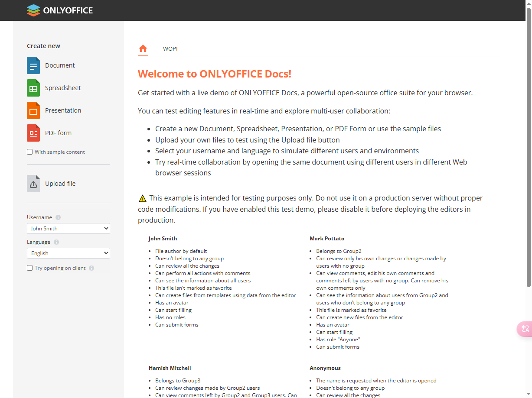Create a new Presentation
This screenshot has width=532, height=398.
[62, 110]
